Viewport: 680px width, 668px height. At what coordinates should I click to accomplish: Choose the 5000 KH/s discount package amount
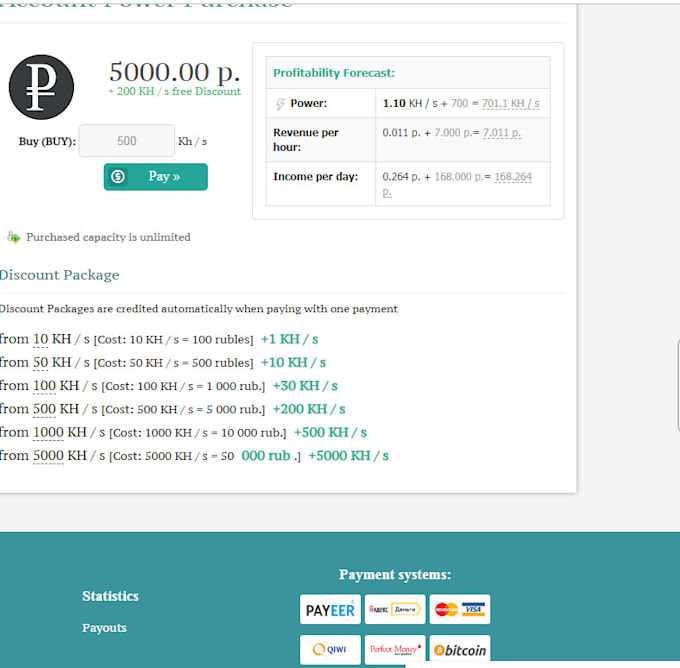(x=48, y=456)
